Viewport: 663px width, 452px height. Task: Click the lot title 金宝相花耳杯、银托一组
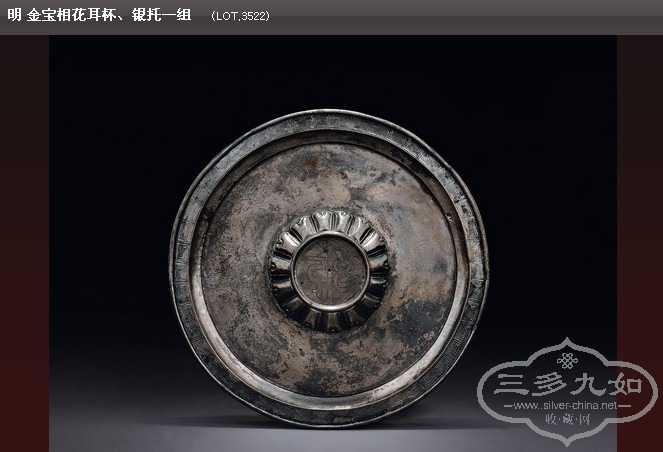108,16
